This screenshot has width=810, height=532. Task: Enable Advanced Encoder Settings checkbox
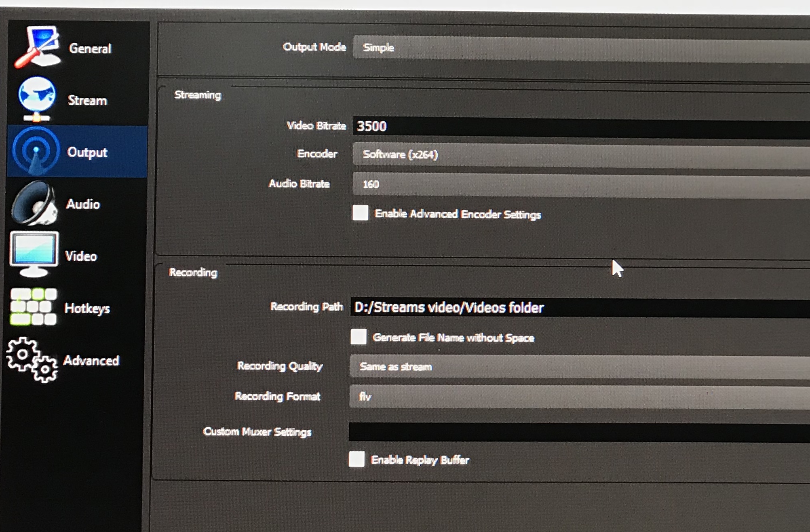(360, 213)
